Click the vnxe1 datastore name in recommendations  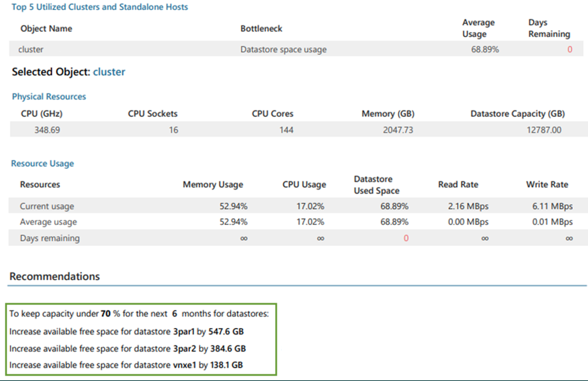[x=185, y=365]
